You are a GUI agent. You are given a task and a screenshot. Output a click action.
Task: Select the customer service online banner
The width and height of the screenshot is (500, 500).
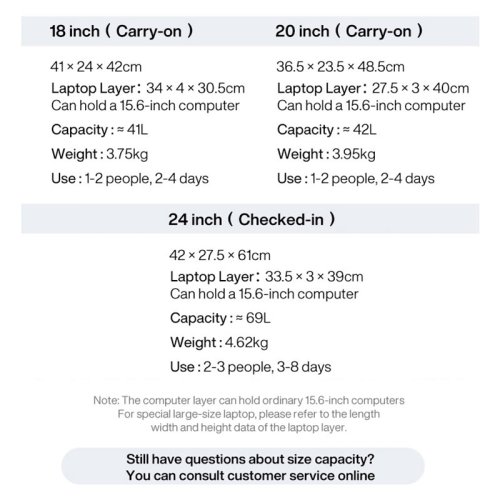click(243, 467)
